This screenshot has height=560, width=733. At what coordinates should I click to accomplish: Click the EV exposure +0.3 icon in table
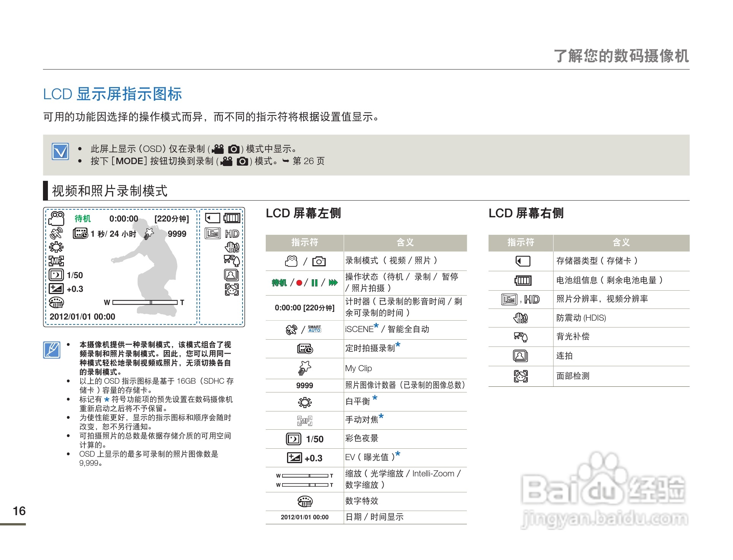point(294,458)
